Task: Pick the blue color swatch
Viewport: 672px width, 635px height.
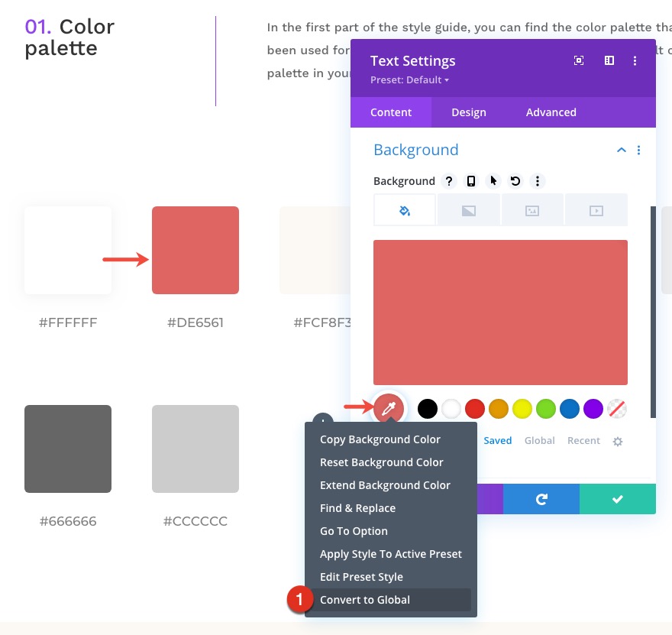Action: pos(570,409)
